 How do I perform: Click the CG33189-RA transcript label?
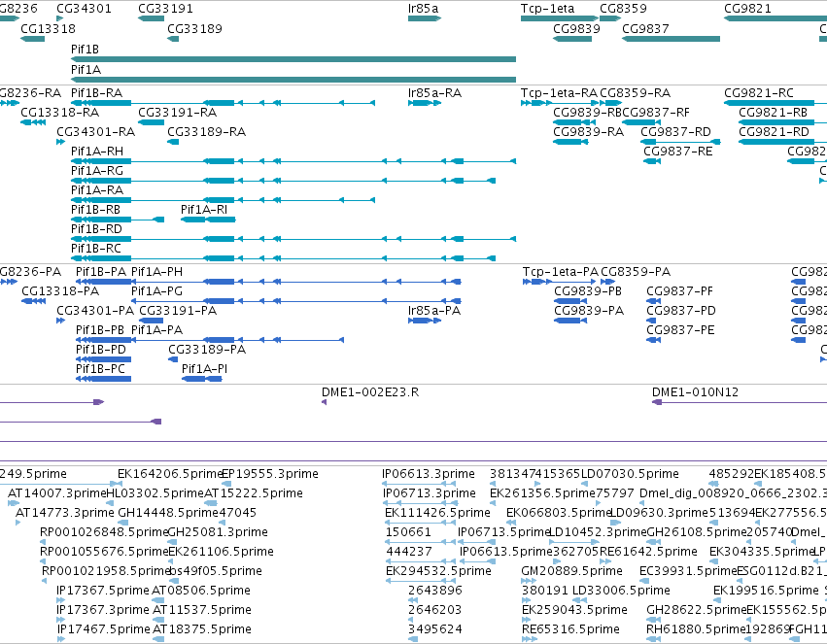coord(206,132)
